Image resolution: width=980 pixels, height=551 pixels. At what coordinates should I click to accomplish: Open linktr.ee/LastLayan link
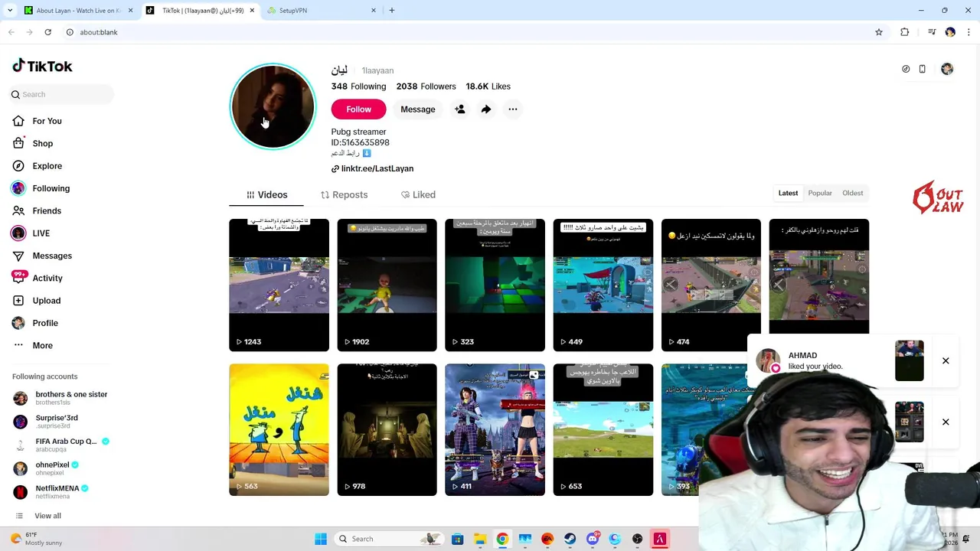point(372,168)
